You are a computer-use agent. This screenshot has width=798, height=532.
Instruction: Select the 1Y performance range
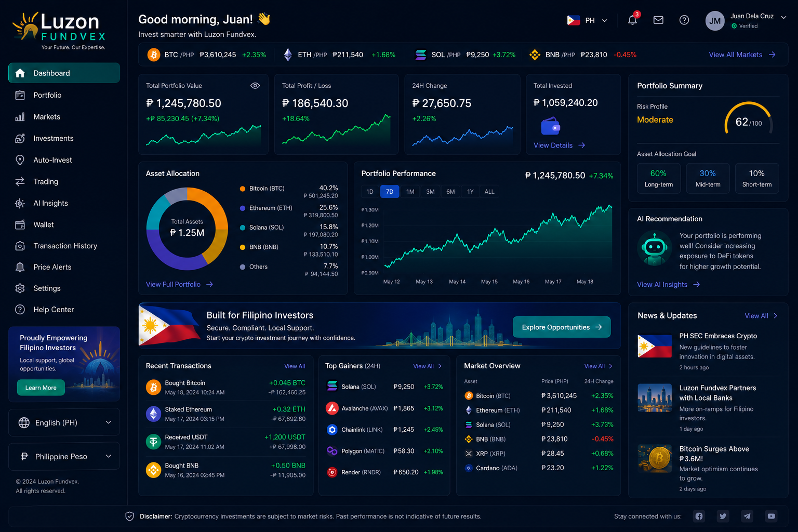(470, 192)
